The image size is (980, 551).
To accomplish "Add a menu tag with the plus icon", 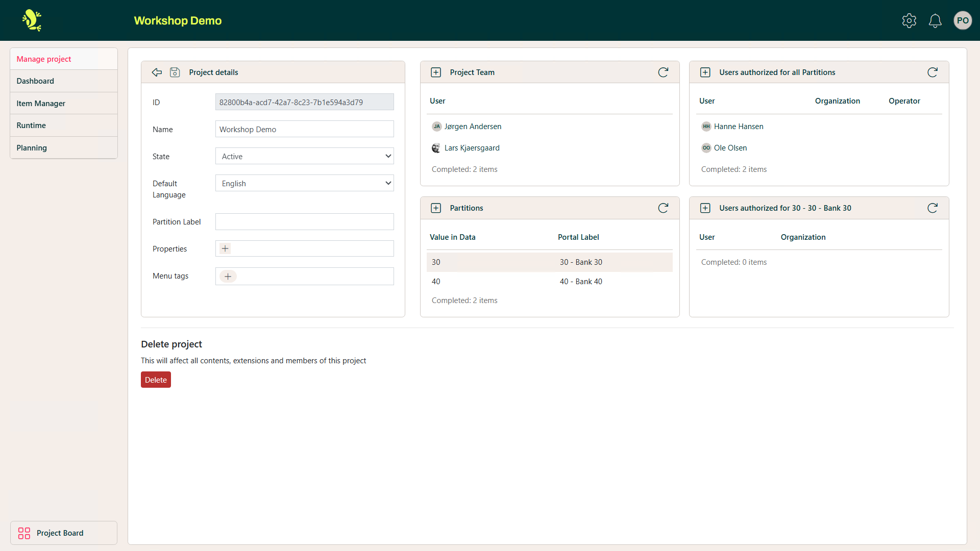I will [228, 276].
